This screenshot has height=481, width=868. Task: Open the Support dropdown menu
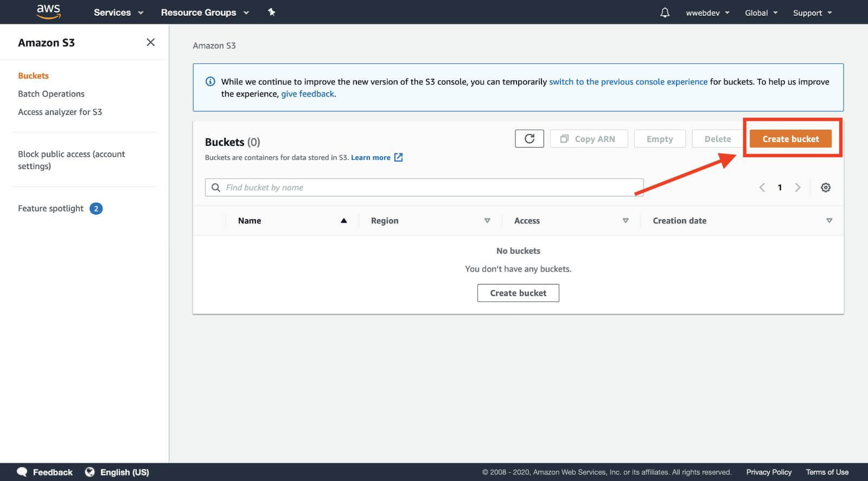tap(812, 13)
